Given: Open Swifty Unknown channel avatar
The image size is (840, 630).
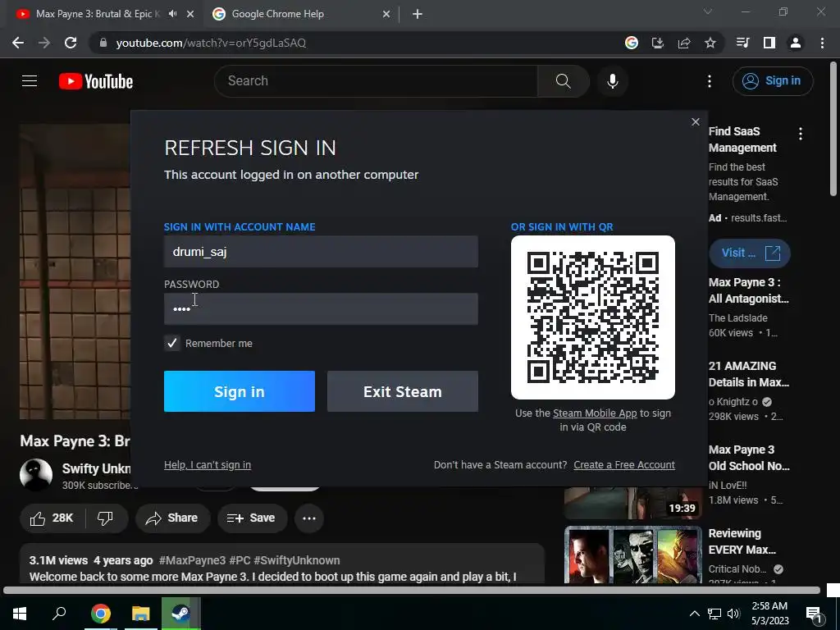Looking at the screenshot, I should [x=36, y=475].
